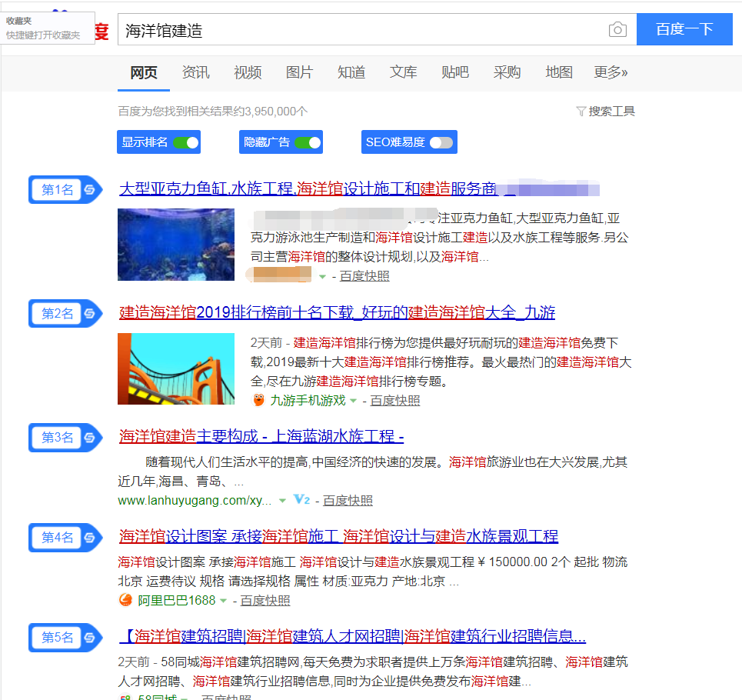Viewport: 742px width, 700px height.
Task: Click the swirl icon beside 第2名 badge
Action: click(89, 313)
